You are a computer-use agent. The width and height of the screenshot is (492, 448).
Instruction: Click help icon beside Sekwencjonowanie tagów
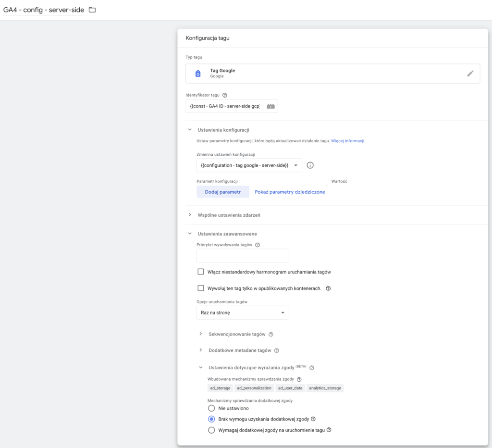click(271, 334)
